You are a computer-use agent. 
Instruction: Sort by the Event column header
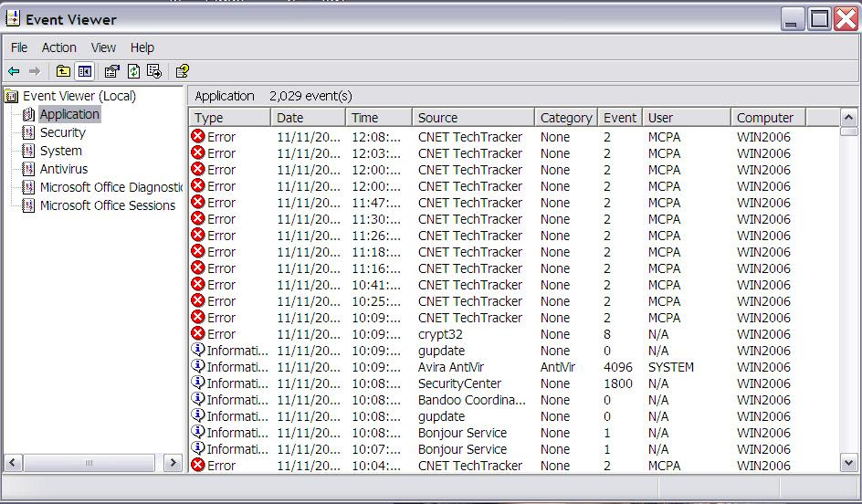(x=620, y=118)
